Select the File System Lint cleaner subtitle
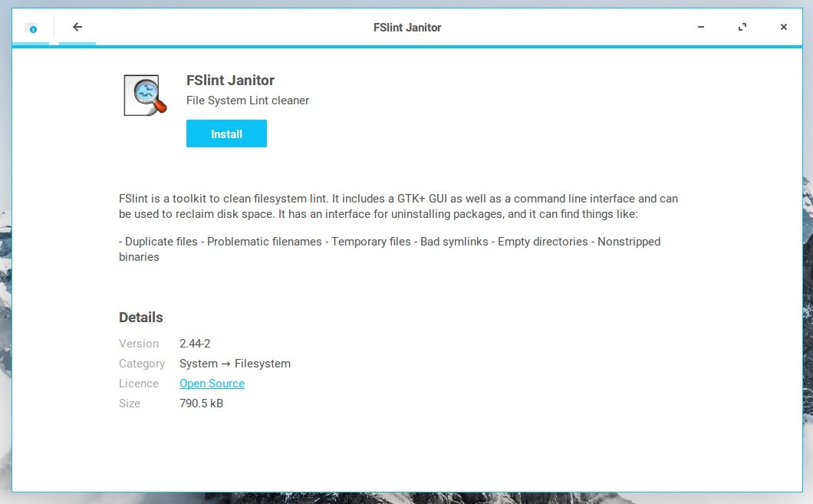The height and width of the screenshot is (504, 813). coord(248,100)
